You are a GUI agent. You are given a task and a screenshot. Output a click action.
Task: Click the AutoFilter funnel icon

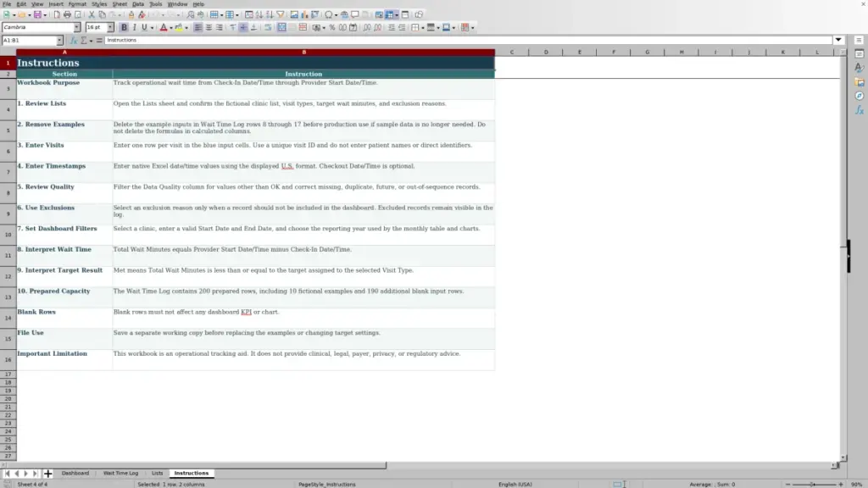point(281,15)
